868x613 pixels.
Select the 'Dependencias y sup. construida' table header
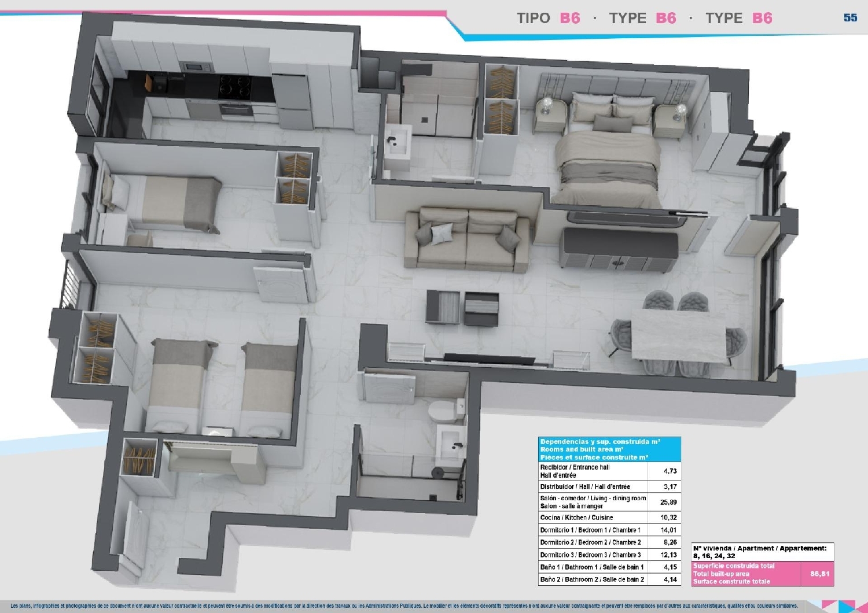point(609,449)
